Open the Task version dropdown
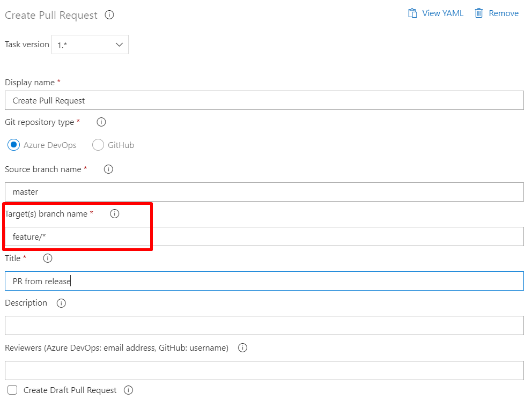This screenshot has width=532, height=400. click(90, 45)
